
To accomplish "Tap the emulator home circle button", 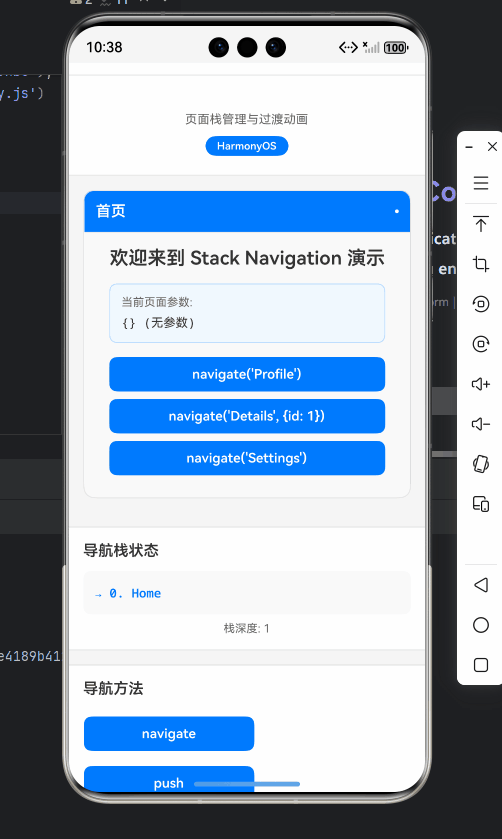I will [x=481, y=625].
